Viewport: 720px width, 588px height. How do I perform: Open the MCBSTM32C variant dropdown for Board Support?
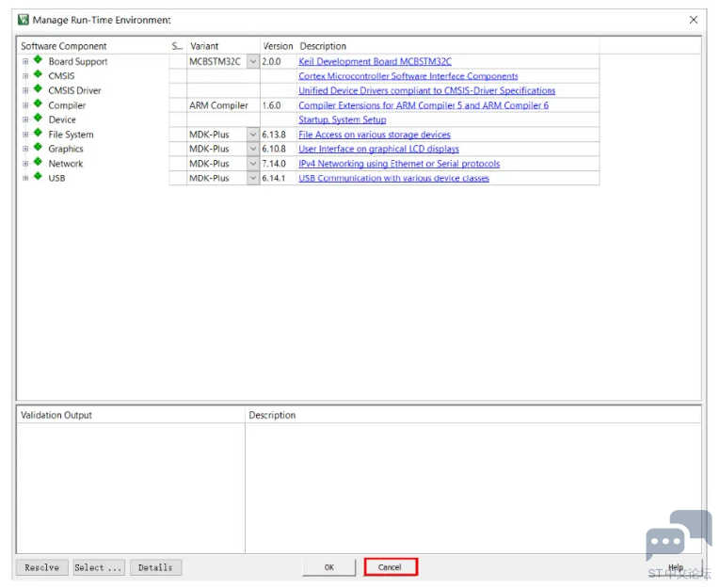[253, 61]
